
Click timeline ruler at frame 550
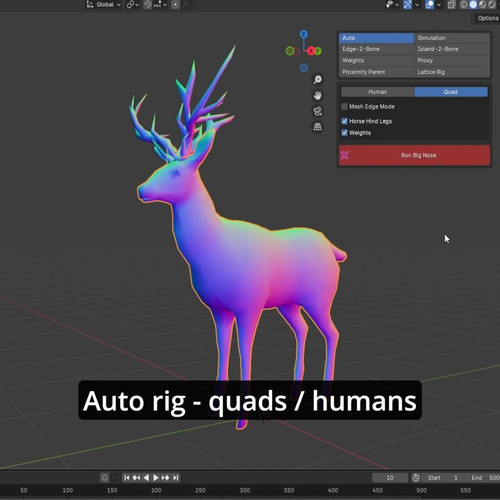point(466,490)
